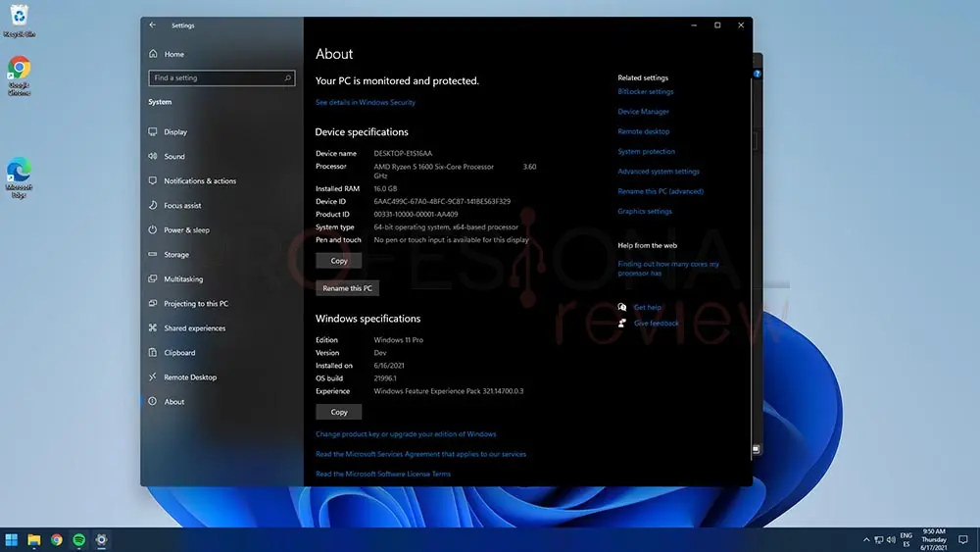Open the Recycle Bin desktop icon
This screenshot has width=980, height=552.
(20, 21)
